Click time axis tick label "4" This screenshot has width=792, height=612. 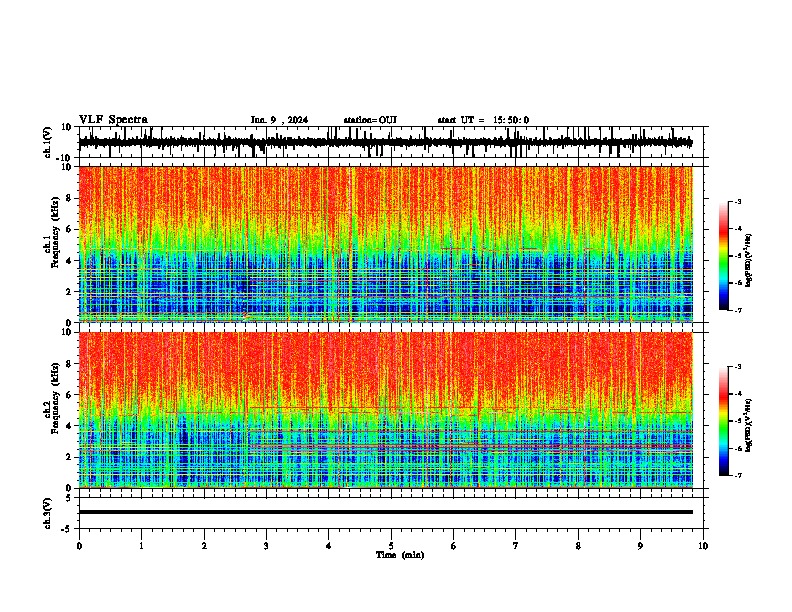point(329,546)
